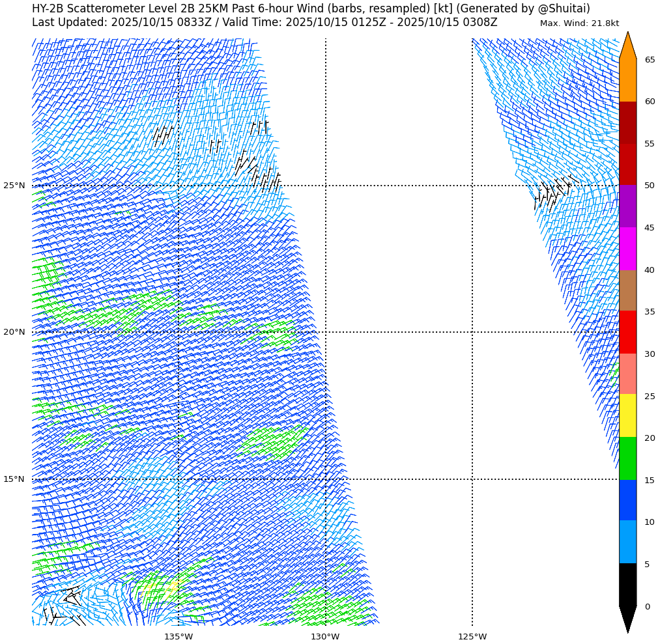Image resolution: width=658 pixels, height=644 pixels.
Task: Select the 135°W longitude axis label
Action: click(179, 636)
